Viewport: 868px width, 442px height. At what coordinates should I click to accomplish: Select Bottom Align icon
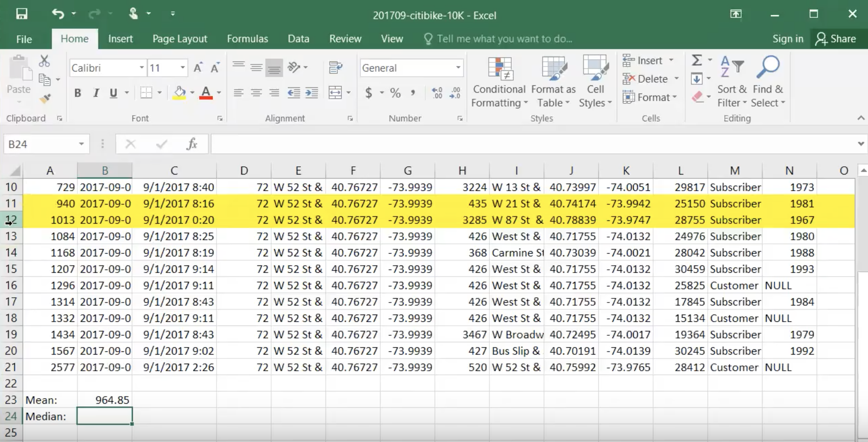[274, 67]
